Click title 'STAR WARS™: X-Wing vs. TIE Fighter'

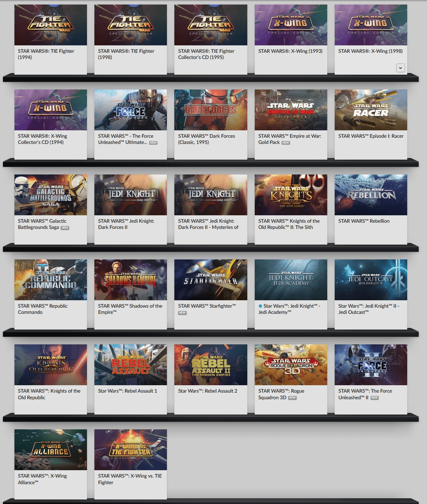tap(130, 479)
